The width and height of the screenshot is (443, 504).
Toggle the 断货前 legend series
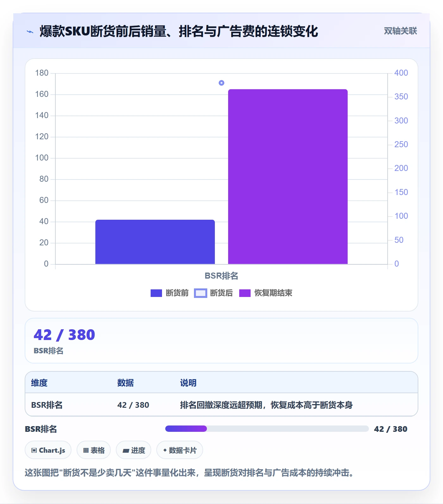coord(170,293)
